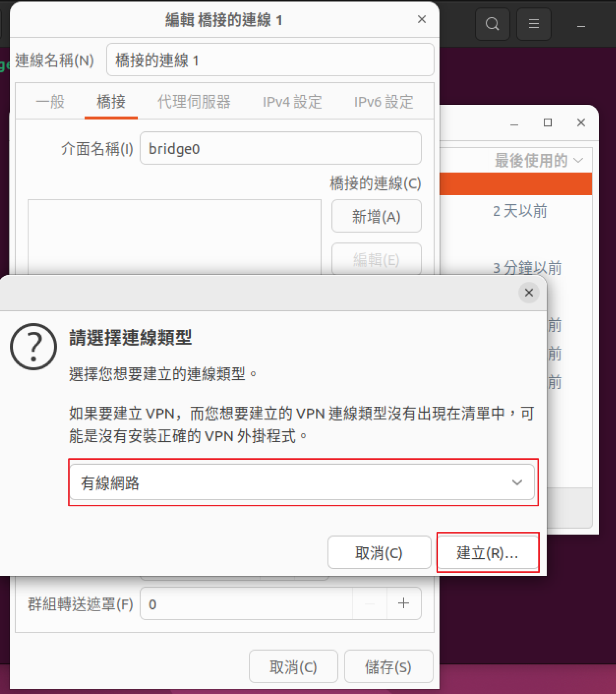Image resolution: width=616 pixels, height=694 pixels.
Task: Open the hamburger menu icon
Action: coord(533,24)
